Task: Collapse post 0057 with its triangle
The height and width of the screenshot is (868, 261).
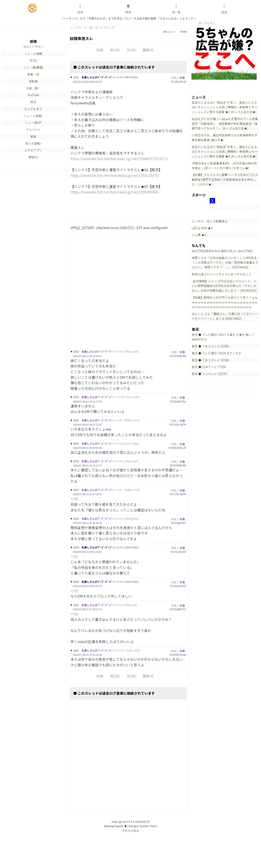Action: coord(71,490)
